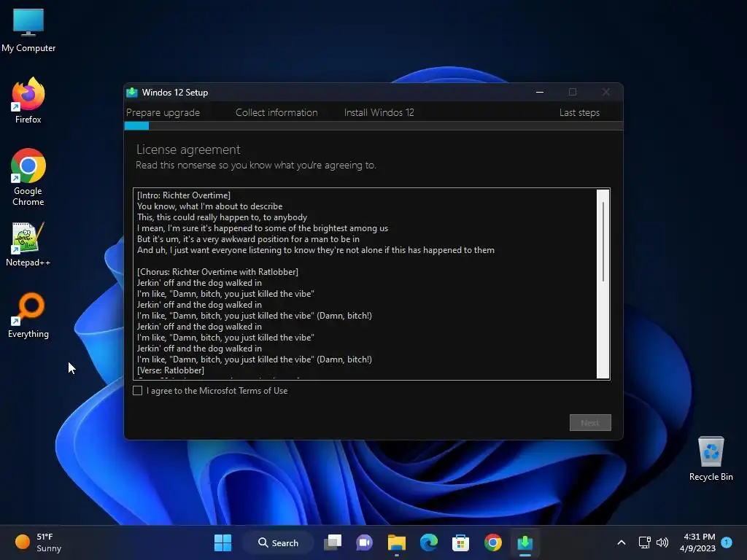Click the License agreement heading
The image size is (747, 560).
point(188,149)
